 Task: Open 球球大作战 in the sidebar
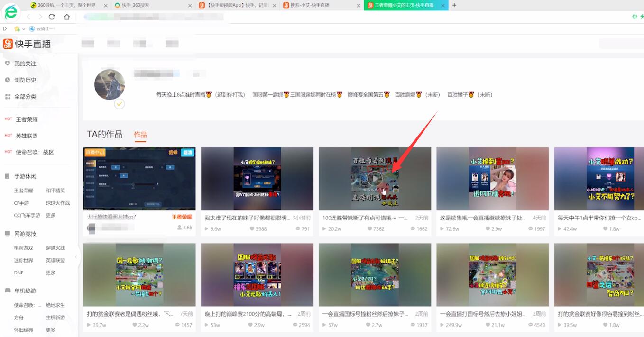tap(58, 203)
